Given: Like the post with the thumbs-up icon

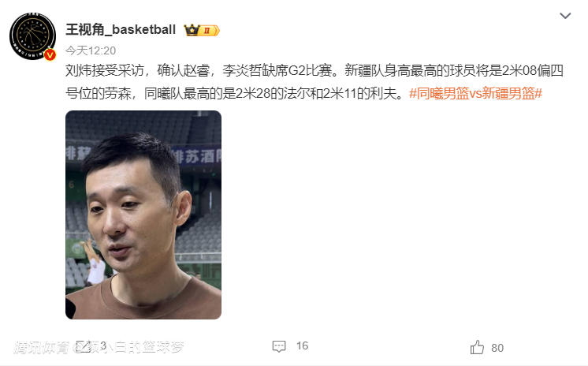Looking at the screenshot, I should pos(477,347).
